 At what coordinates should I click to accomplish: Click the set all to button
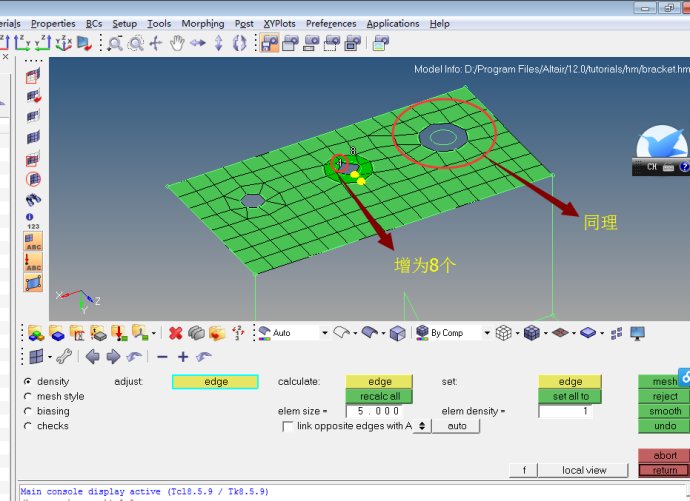(570, 396)
